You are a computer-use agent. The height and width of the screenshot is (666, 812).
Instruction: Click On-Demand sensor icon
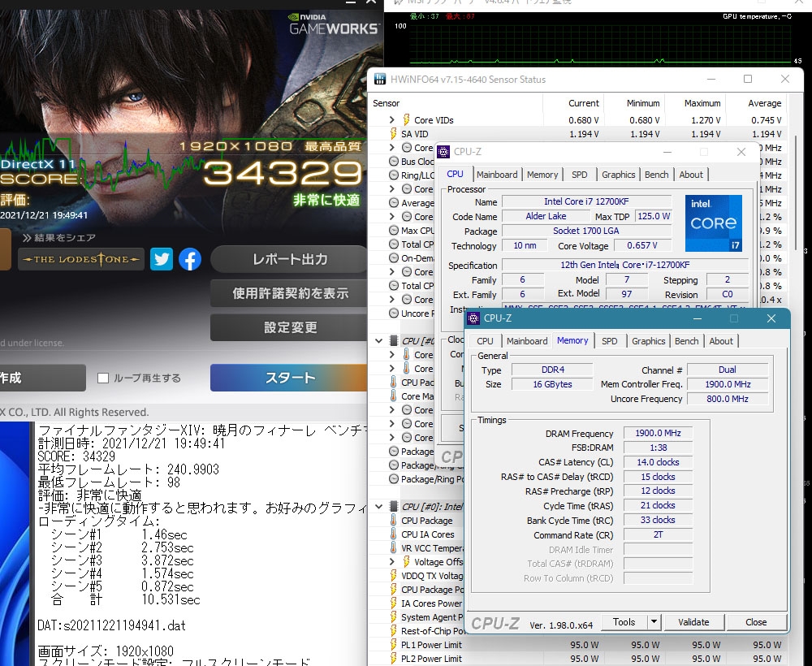pyautogui.click(x=394, y=258)
